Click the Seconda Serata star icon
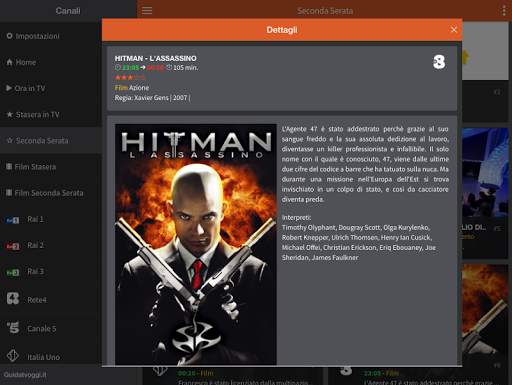Viewport: 512px width, 385px height. tap(10, 140)
